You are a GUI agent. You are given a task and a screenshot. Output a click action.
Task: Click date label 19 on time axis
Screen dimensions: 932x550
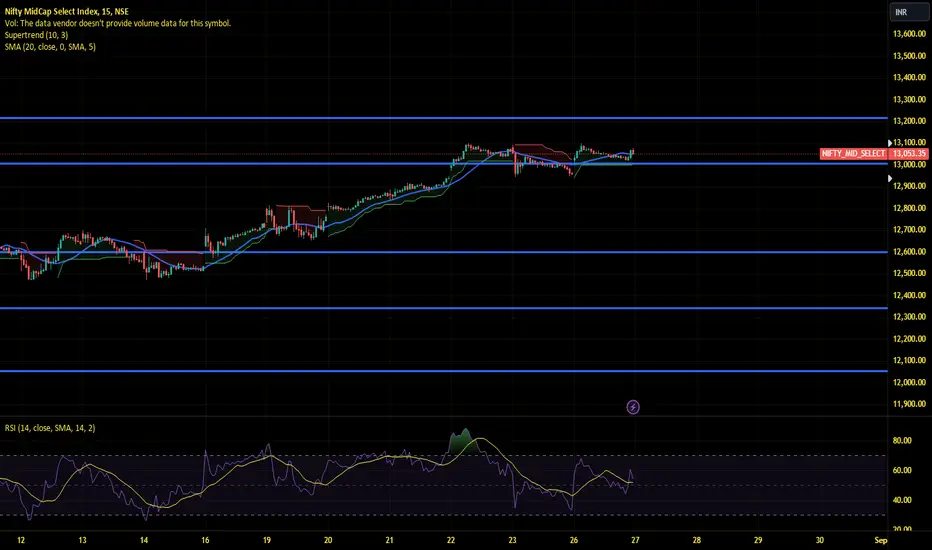click(267, 540)
